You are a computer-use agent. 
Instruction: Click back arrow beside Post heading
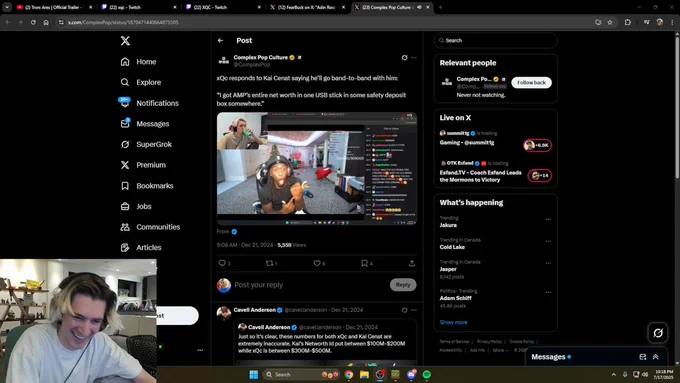coord(220,40)
